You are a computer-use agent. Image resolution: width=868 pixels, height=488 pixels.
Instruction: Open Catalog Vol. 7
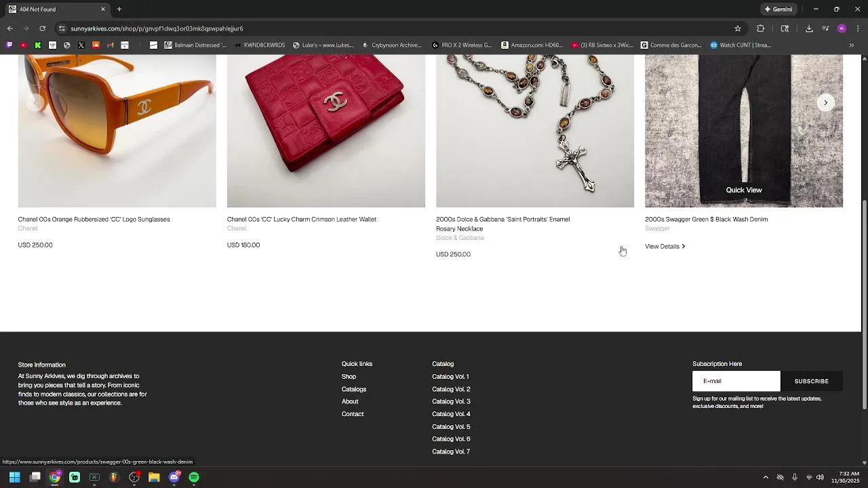[451, 452]
